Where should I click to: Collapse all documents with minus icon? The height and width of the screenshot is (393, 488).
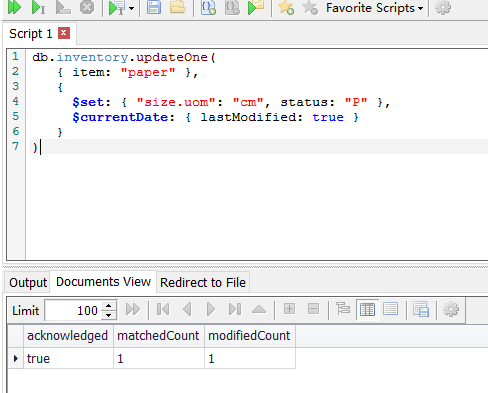tap(313, 309)
